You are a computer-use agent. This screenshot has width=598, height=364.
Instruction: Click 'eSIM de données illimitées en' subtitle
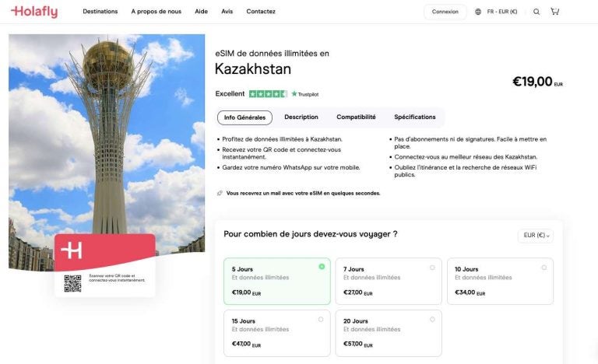[272, 54]
